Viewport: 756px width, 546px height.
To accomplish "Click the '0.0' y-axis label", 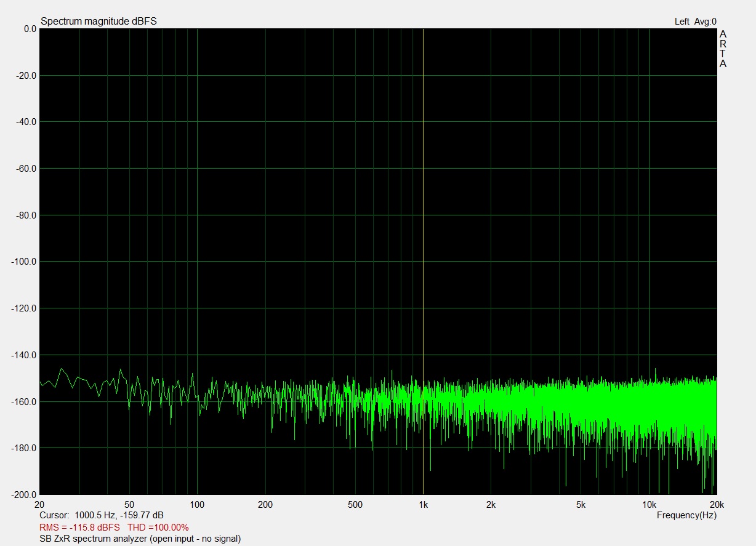I will point(30,29).
